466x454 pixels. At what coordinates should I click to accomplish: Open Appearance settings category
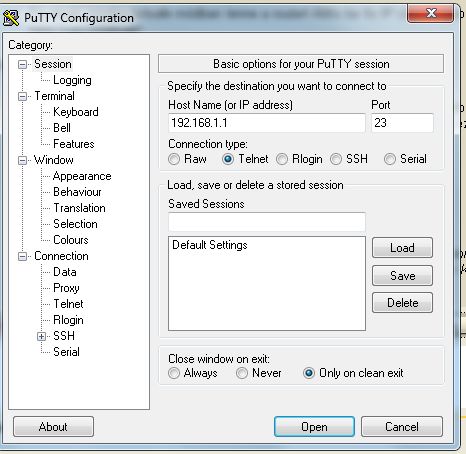click(82, 176)
